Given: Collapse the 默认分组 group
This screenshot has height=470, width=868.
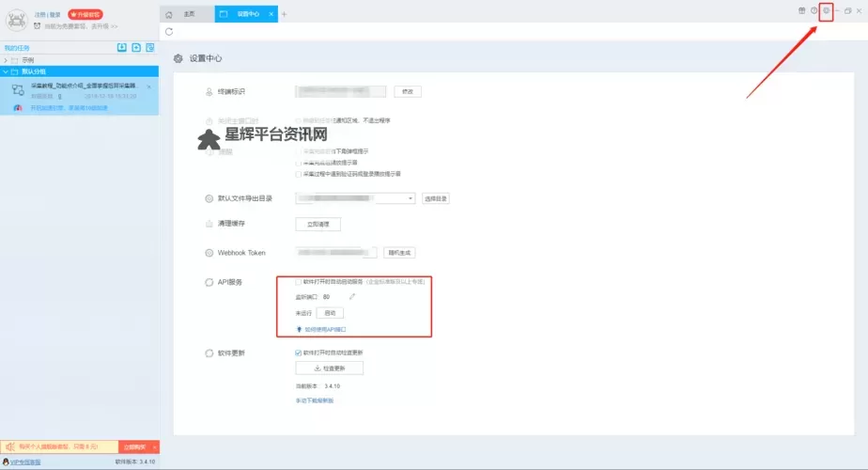Looking at the screenshot, I should point(6,71).
